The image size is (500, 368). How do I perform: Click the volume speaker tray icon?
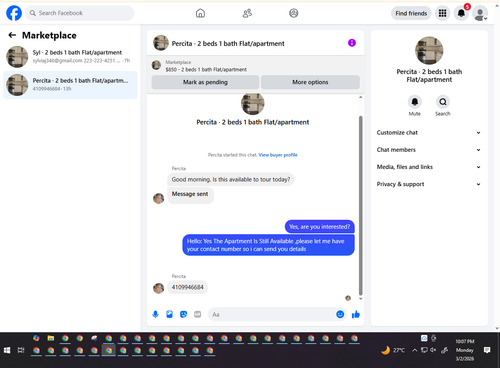(x=433, y=350)
